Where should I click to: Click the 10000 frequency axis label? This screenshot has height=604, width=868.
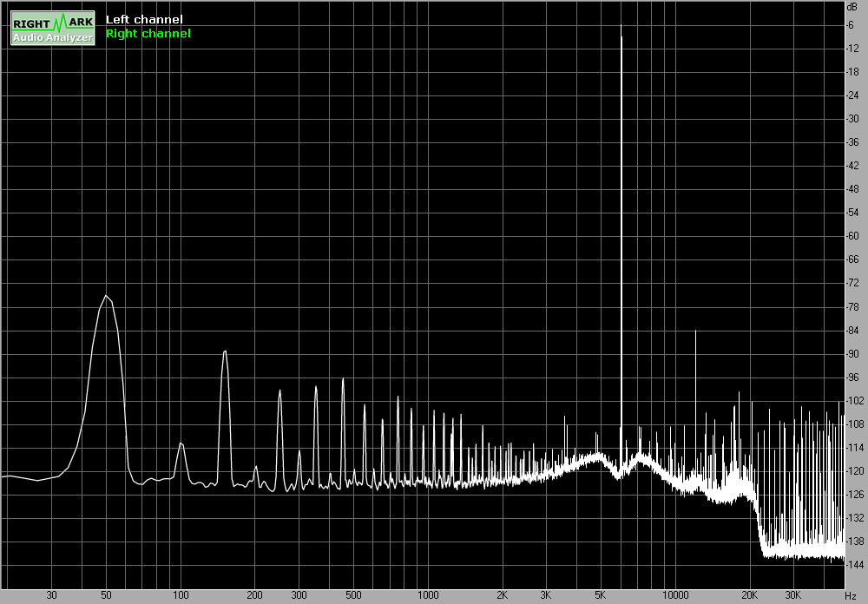point(675,595)
